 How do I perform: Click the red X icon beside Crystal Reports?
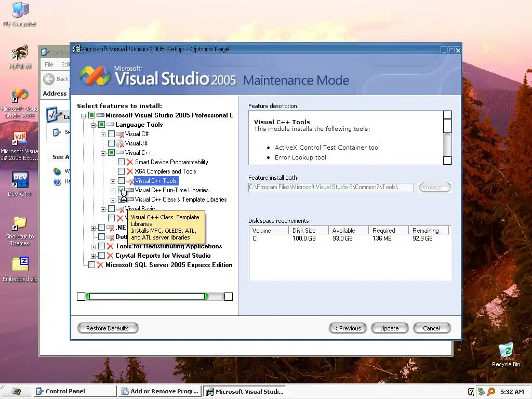click(x=110, y=256)
